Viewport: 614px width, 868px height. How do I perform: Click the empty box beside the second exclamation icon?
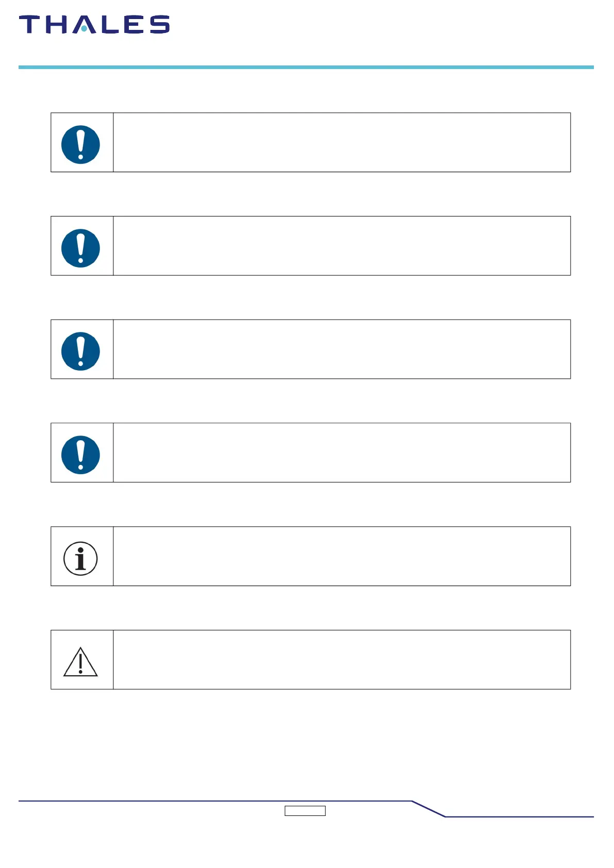click(341, 246)
